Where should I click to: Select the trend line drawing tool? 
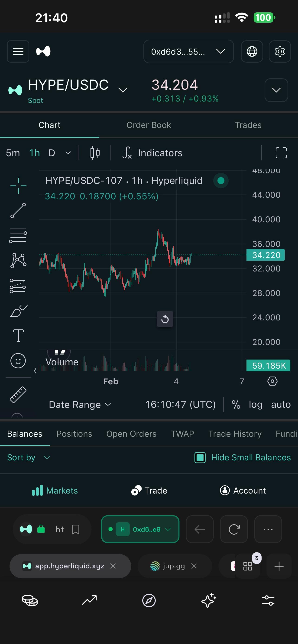coord(18,210)
